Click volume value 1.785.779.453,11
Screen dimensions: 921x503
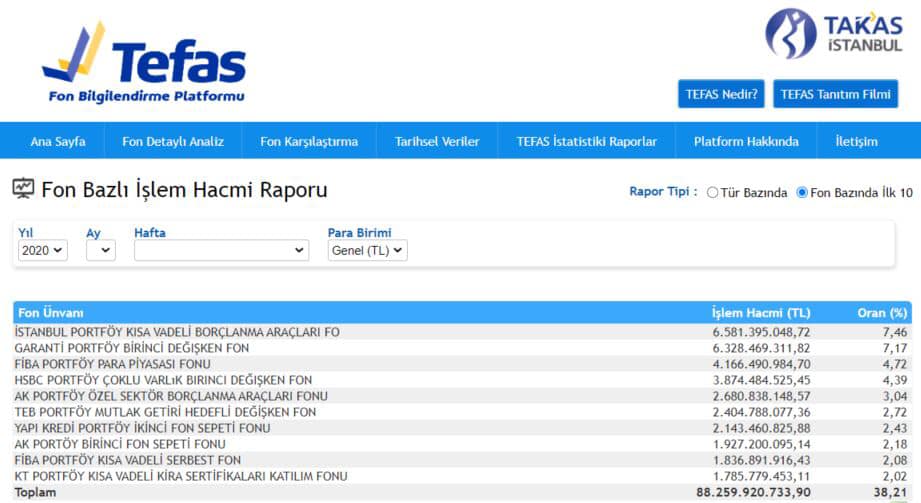point(761,476)
